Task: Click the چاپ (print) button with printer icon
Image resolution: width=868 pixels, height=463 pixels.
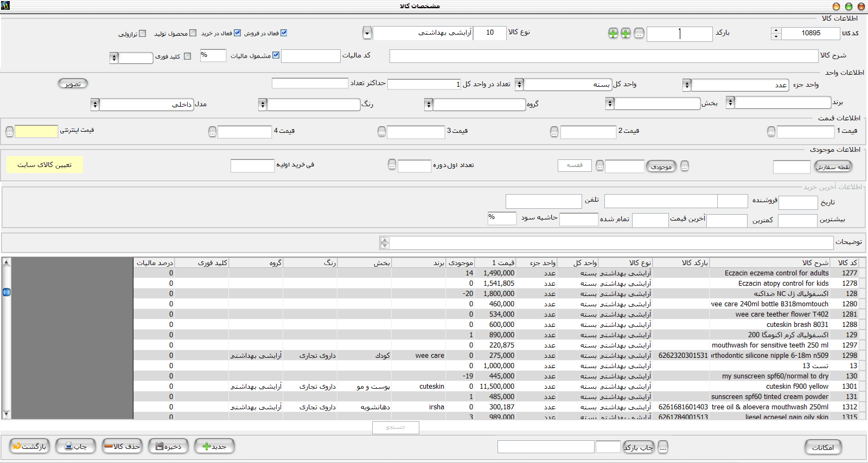Action: [75, 446]
